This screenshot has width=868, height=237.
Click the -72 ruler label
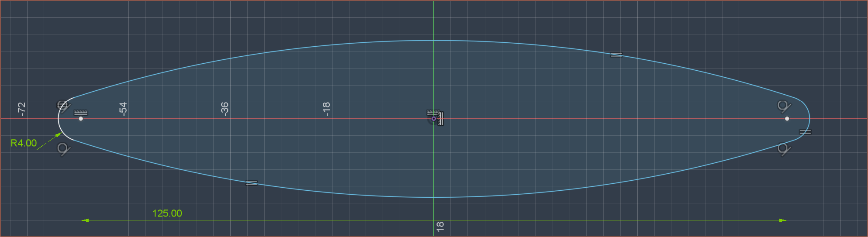(x=21, y=109)
